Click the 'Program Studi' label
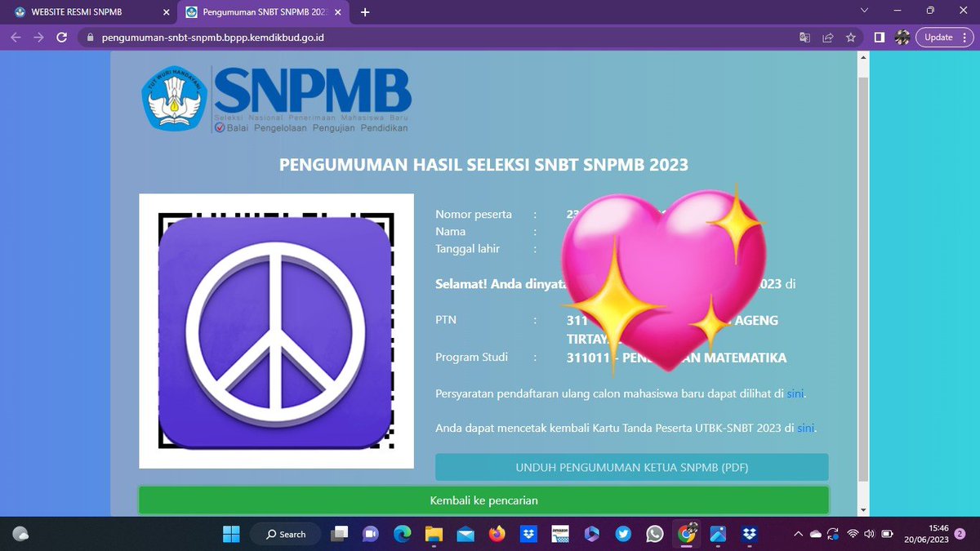The height and width of the screenshot is (551, 980). pos(471,357)
